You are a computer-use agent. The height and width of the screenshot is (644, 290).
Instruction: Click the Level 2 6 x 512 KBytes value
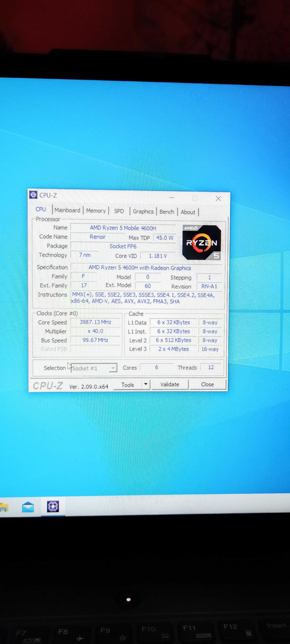173,340
